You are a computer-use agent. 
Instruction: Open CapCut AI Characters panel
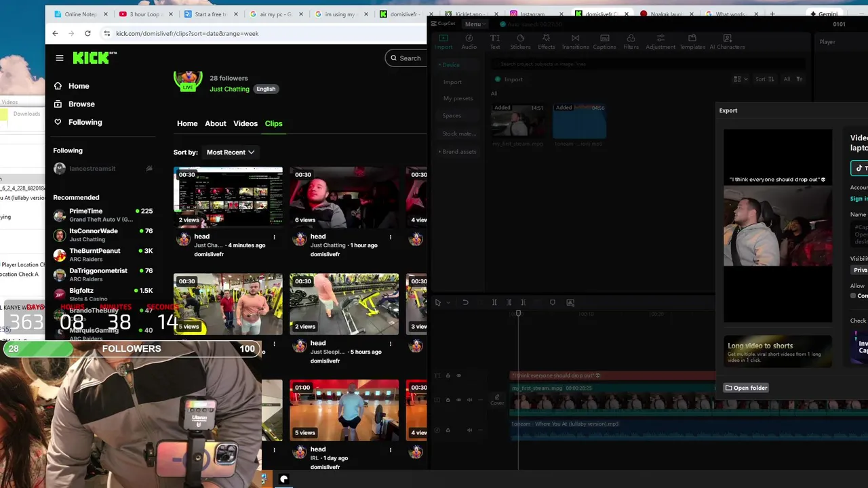coord(727,42)
